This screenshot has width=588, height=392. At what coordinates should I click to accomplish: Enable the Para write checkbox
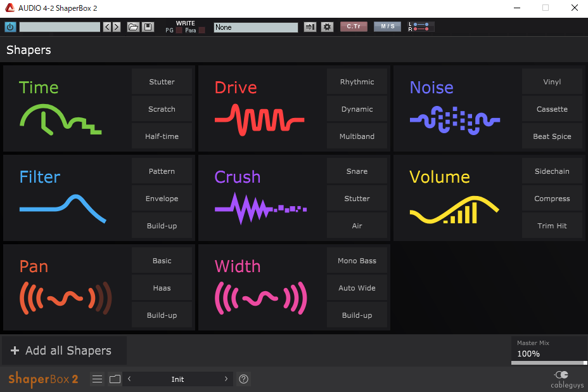(201, 30)
